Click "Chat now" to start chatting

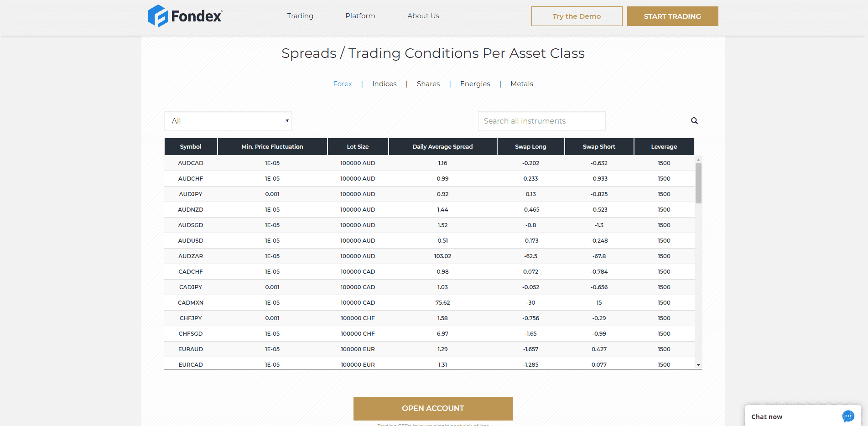[x=767, y=416]
